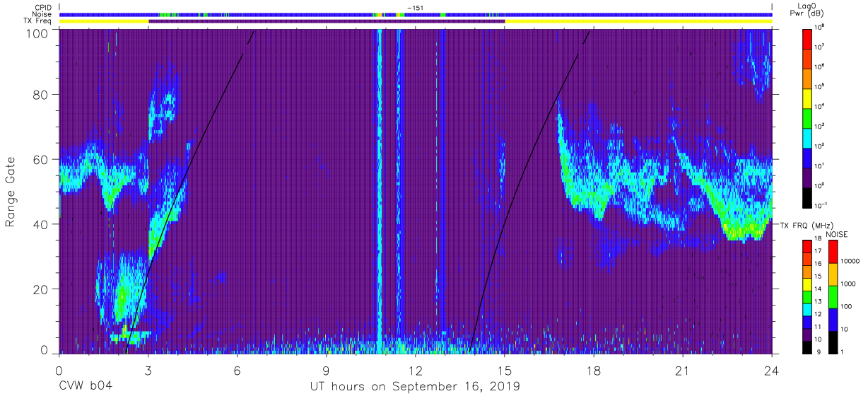The width and height of the screenshot is (868, 401).
Task: Click the 80 tick on Range Gate axis
Action: point(42,95)
